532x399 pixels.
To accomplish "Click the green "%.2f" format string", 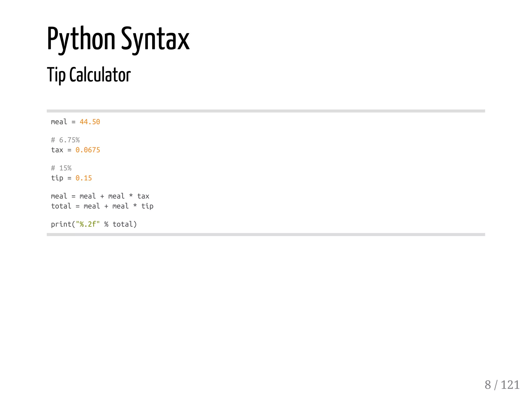I will pos(88,224).
